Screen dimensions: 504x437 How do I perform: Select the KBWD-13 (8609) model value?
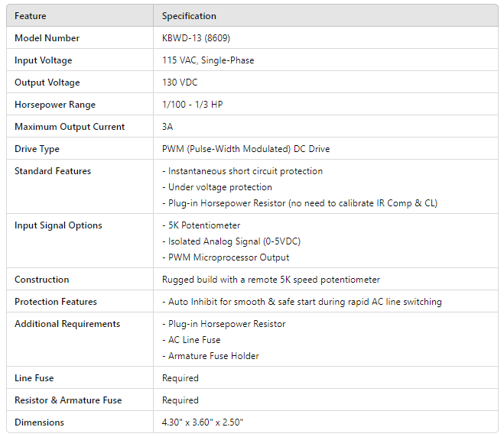197,38
